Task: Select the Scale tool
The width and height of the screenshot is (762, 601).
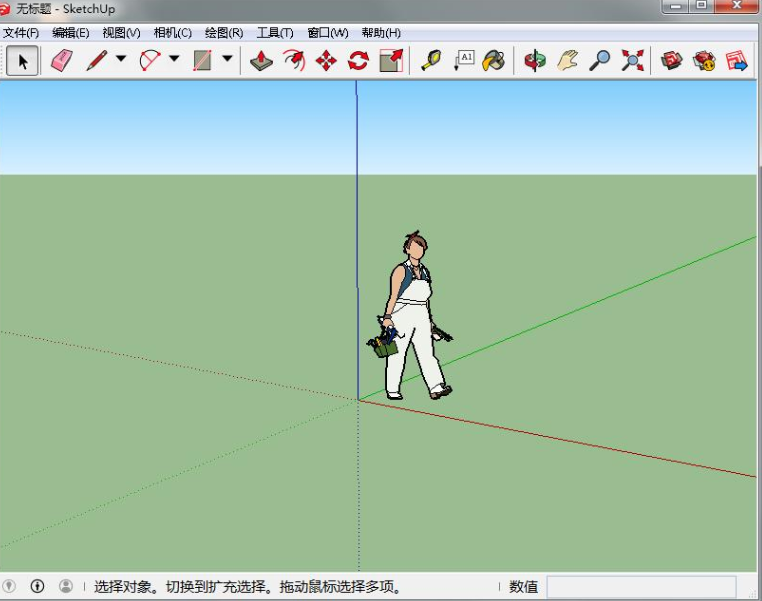Action: (x=391, y=61)
